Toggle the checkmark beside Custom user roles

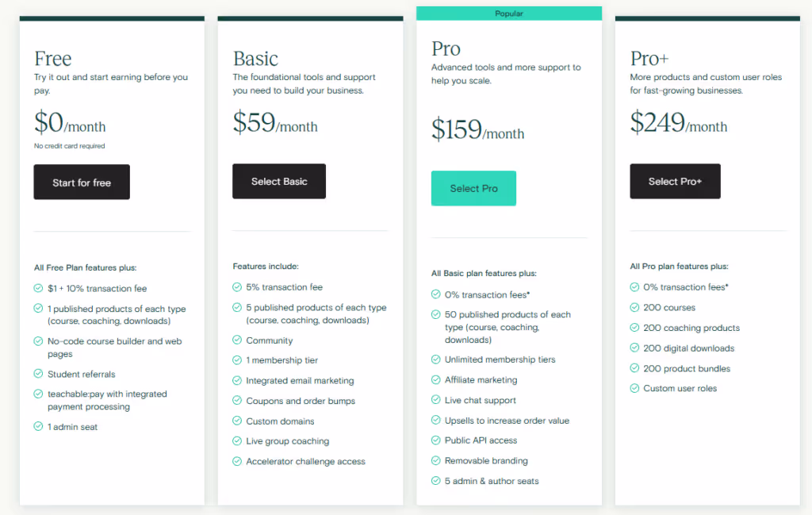tap(633, 388)
